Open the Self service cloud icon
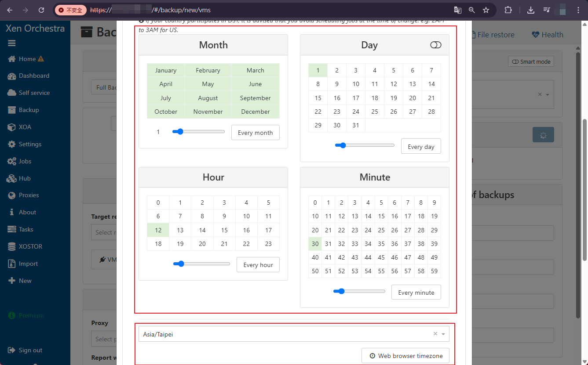The image size is (588, 365). [x=11, y=93]
